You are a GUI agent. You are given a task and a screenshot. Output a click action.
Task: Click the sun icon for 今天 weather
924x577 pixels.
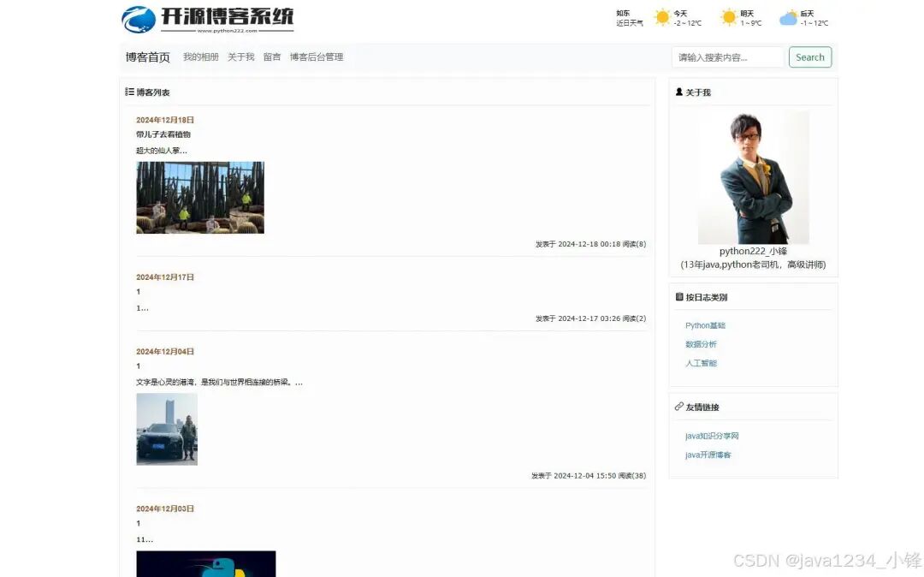[x=662, y=16]
